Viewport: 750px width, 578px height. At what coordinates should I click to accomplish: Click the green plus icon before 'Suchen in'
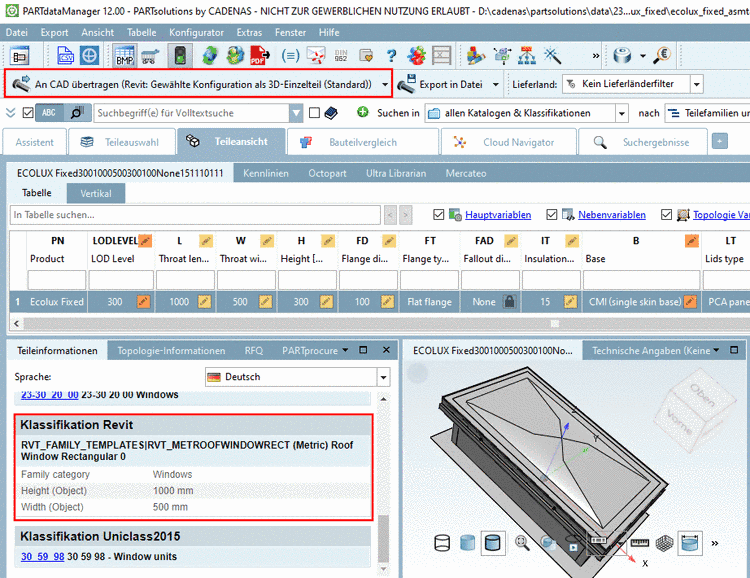click(x=363, y=112)
